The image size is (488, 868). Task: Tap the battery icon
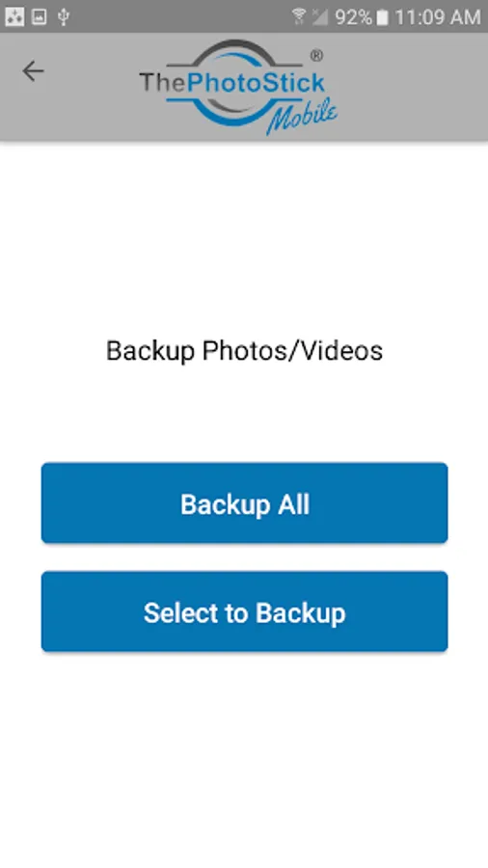point(382,17)
